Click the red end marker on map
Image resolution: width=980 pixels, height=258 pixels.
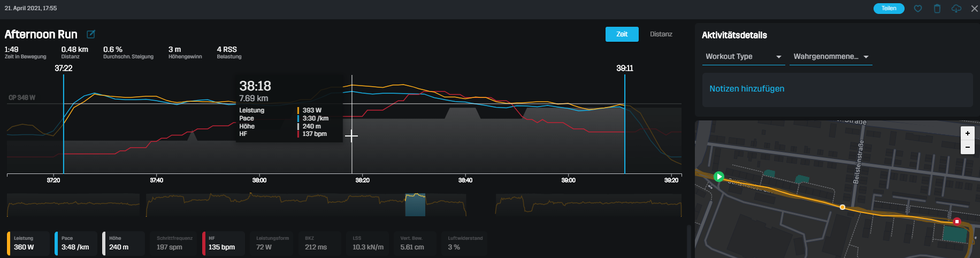coord(957,221)
